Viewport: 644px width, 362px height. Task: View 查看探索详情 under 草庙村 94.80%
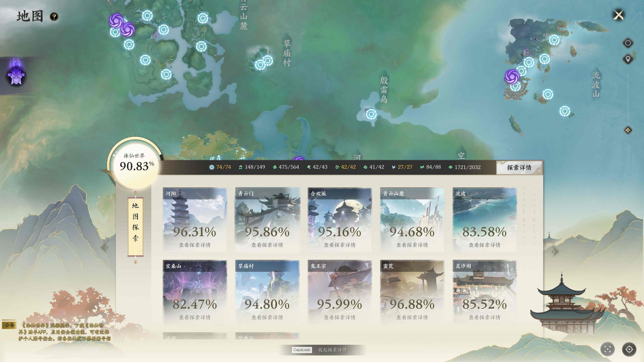[x=267, y=318]
